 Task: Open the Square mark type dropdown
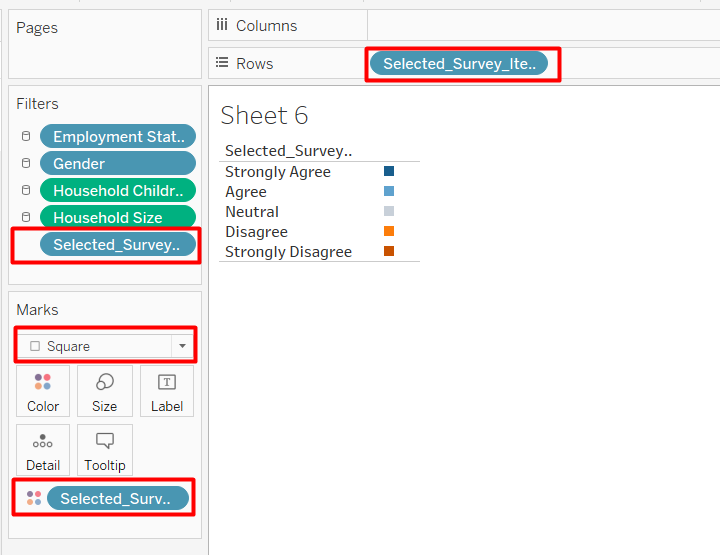point(105,346)
